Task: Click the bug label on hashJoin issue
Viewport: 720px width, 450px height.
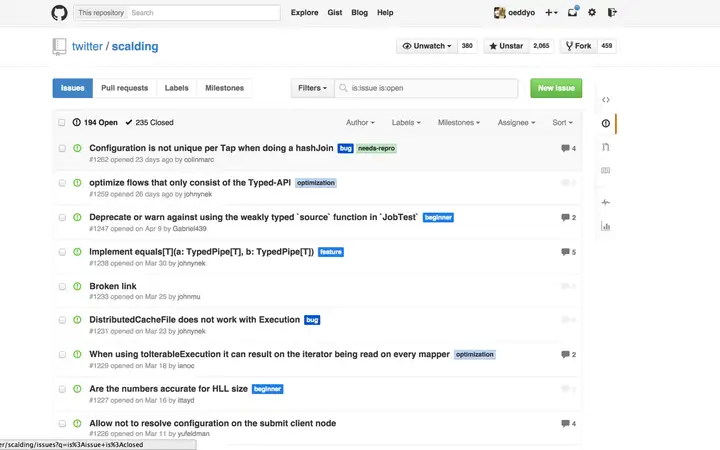Action: [345, 148]
